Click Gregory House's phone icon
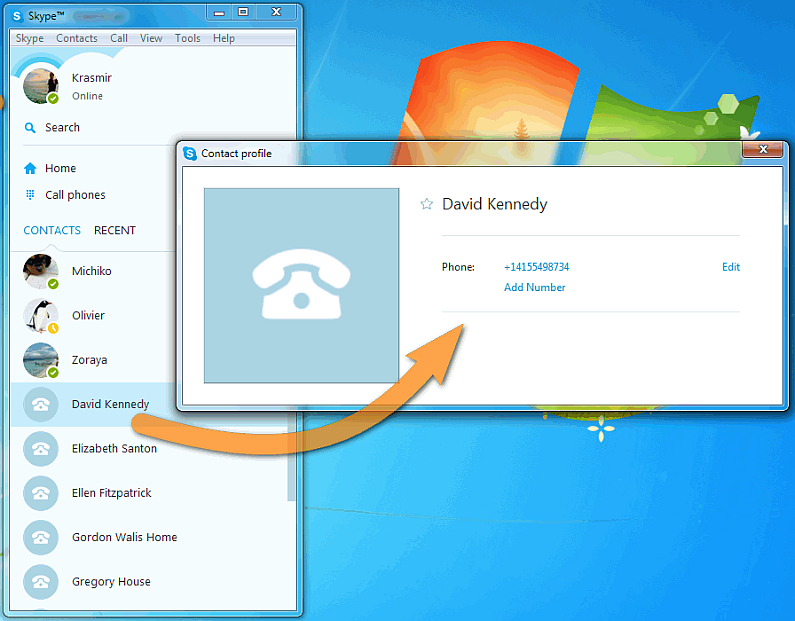The height and width of the screenshot is (621, 795). pyautogui.click(x=41, y=582)
